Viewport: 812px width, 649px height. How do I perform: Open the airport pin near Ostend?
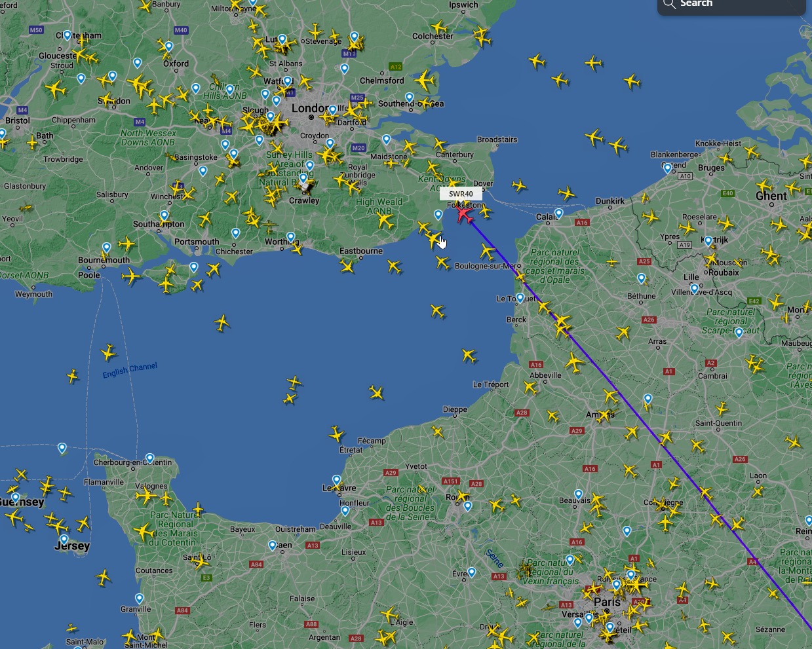[x=668, y=168]
